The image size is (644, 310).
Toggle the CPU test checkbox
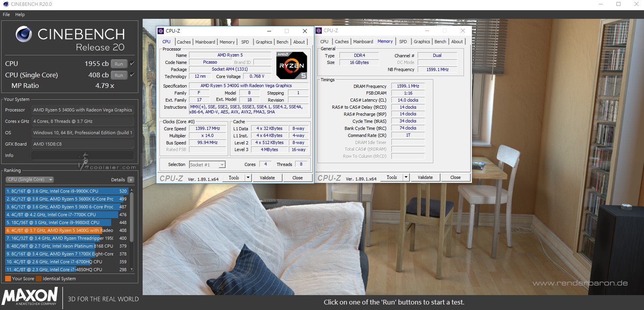132,64
